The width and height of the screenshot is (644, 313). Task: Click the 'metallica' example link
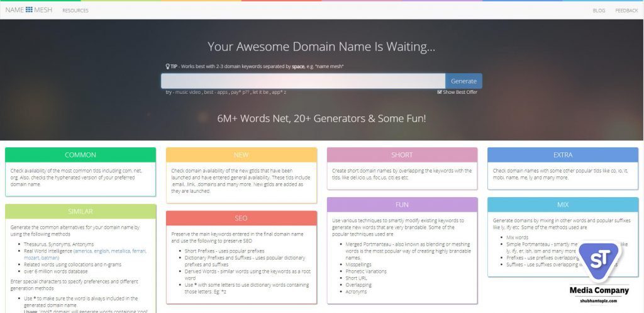[x=120, y=251]
